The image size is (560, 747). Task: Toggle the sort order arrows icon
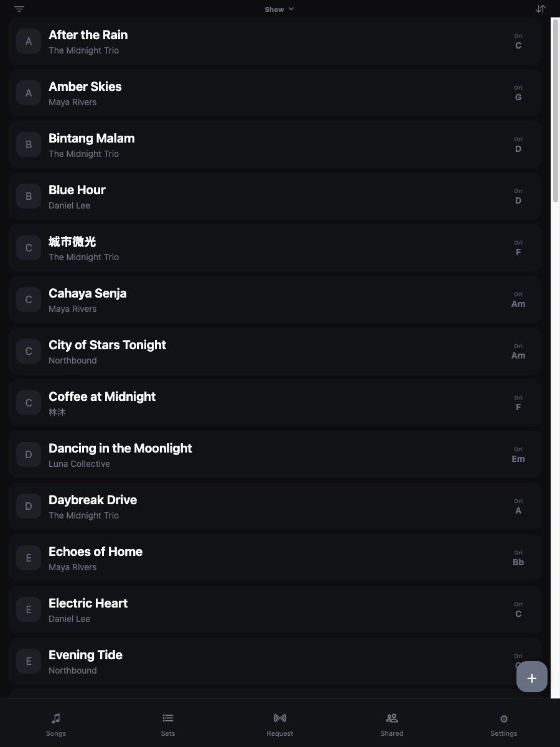540,9
